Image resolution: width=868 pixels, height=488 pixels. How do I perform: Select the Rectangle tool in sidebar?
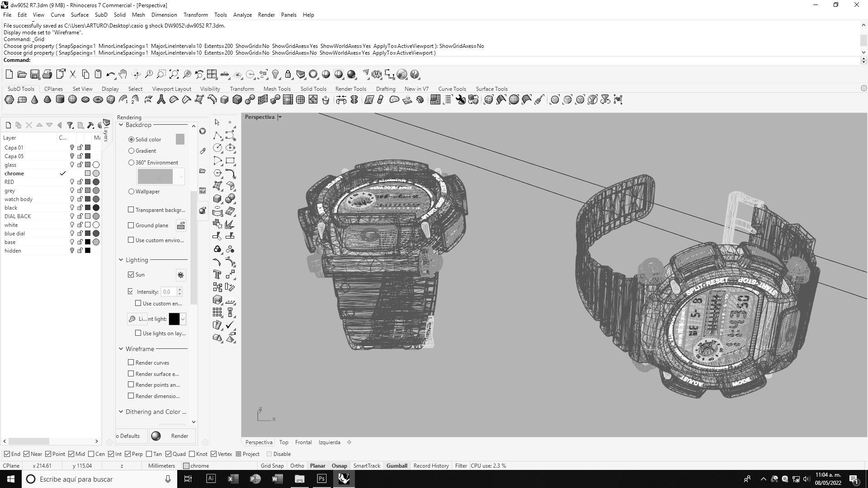click(230, 161)
